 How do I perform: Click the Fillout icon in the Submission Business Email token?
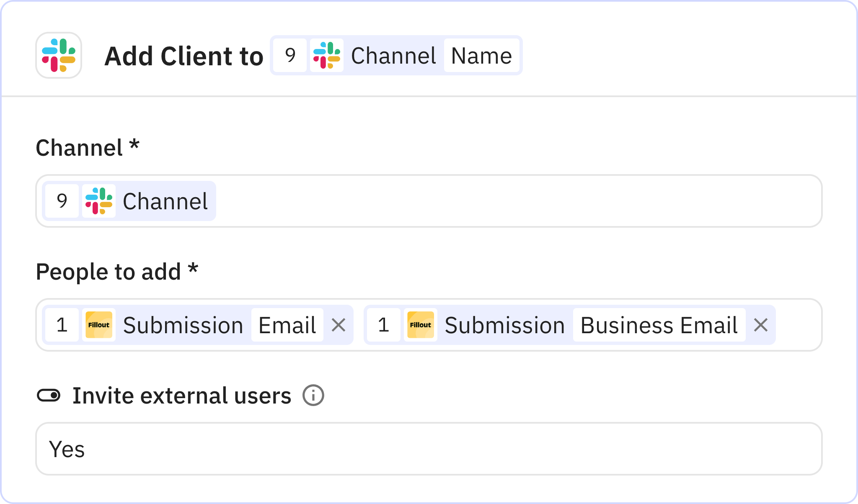pyautogui.click(x=421, y=325)
